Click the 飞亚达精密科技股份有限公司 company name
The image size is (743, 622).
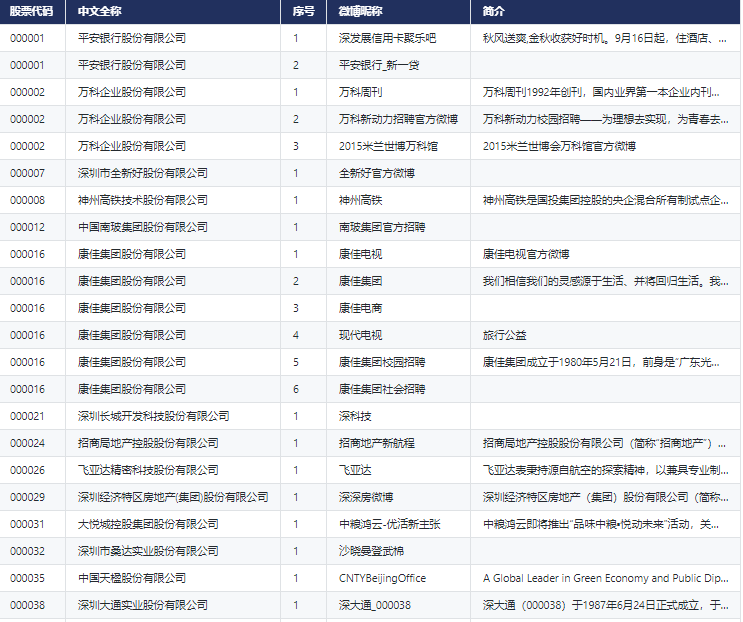click(148, 470)
